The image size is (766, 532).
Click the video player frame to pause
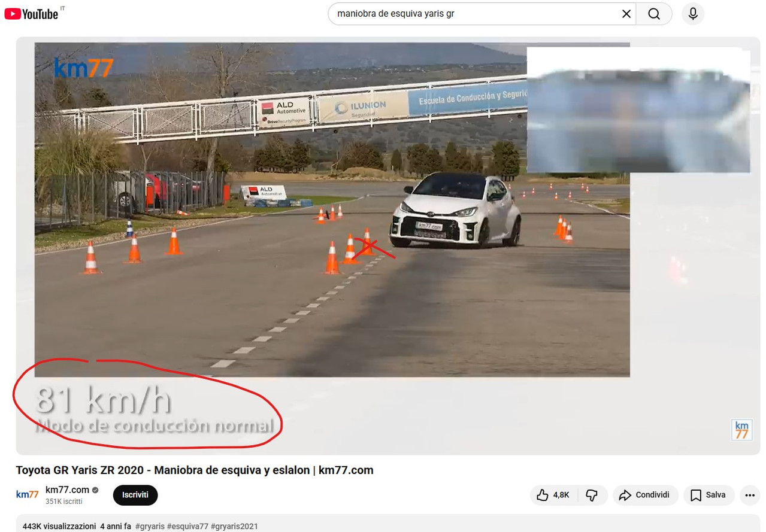[387, 245]
